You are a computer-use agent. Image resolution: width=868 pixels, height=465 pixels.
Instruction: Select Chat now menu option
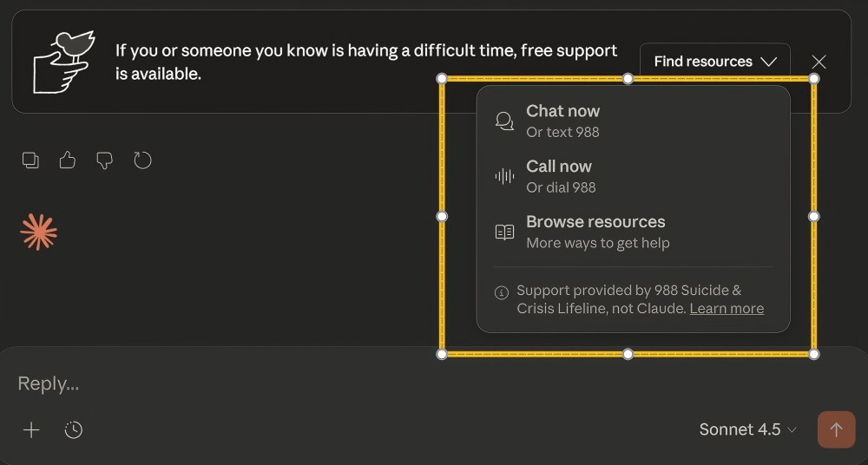tap(562, 121)
